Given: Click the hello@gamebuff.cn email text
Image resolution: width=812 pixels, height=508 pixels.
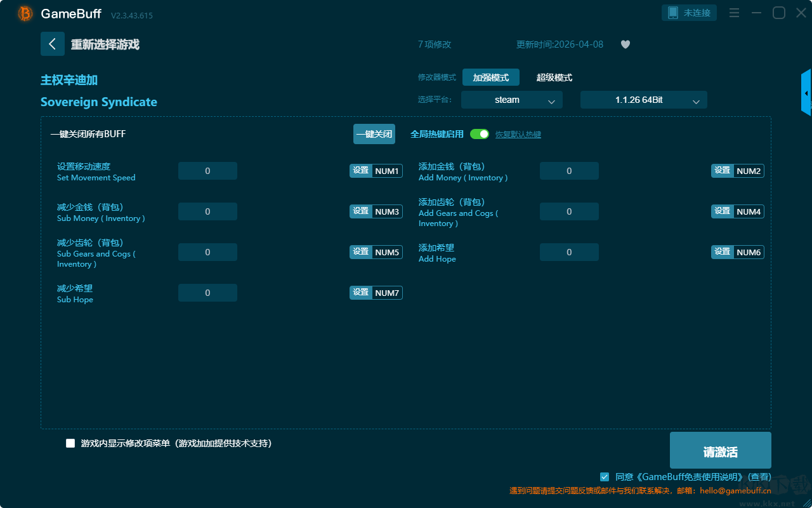Looking at the screenshot, I should (736, 491).
